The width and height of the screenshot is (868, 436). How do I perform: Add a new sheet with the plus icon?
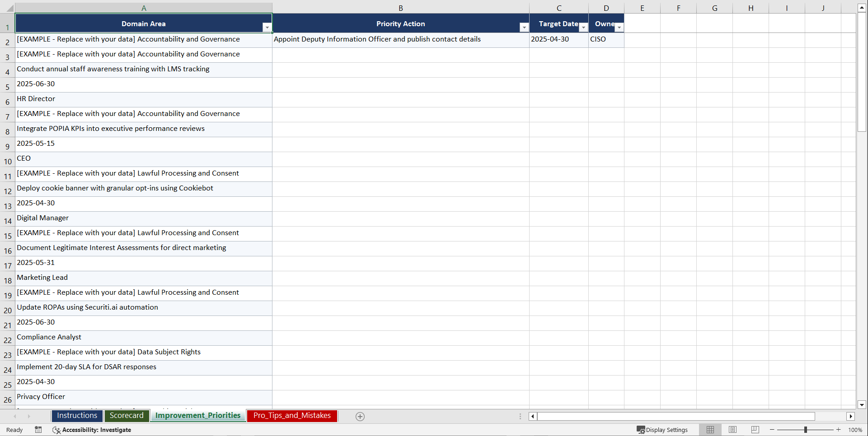click(360, 416)
